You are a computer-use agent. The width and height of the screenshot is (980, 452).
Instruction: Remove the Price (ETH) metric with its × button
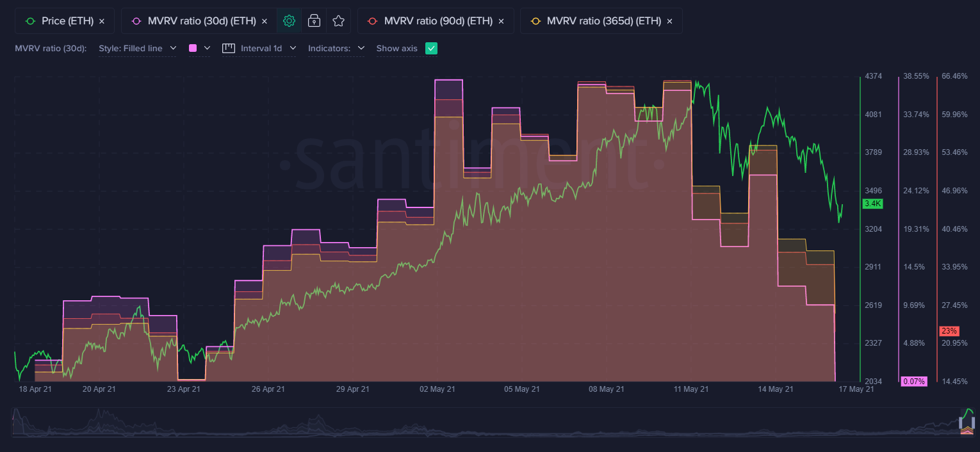pos(101,20)
